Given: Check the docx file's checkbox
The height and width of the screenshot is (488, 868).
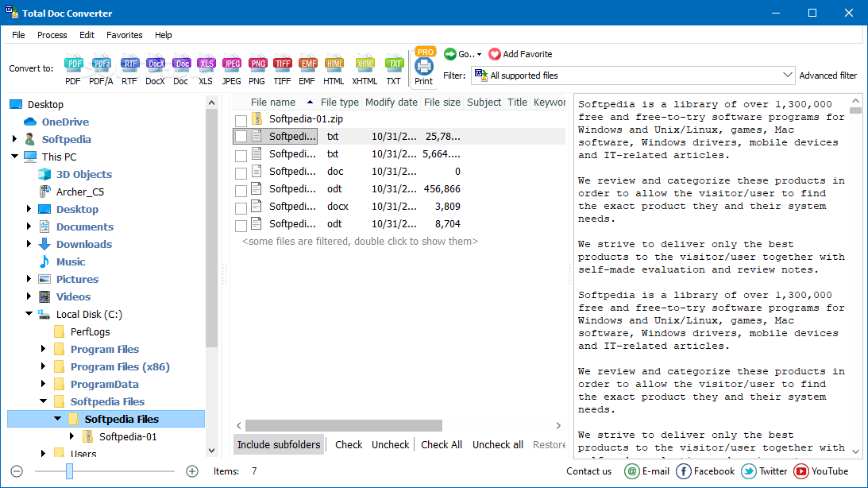Looking at the screenshot, I should click(x=241, y=208).
